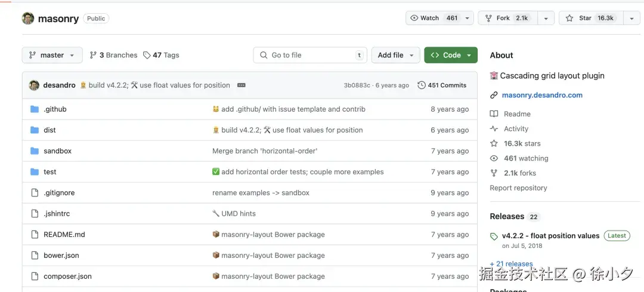Open commit 'Merge branch horizontal-order'
Viewport: 644px width, 292px height.
[x=265, y=151]
